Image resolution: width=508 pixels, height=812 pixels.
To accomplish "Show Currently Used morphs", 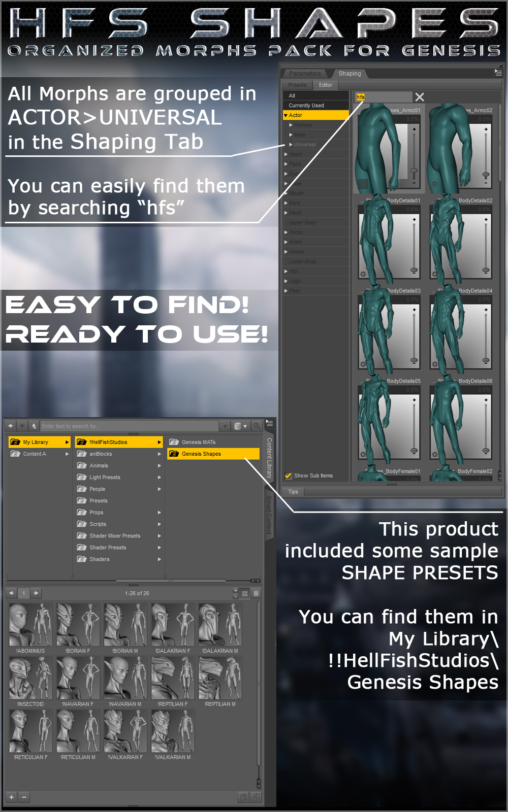I will click(x=316, y=106).
